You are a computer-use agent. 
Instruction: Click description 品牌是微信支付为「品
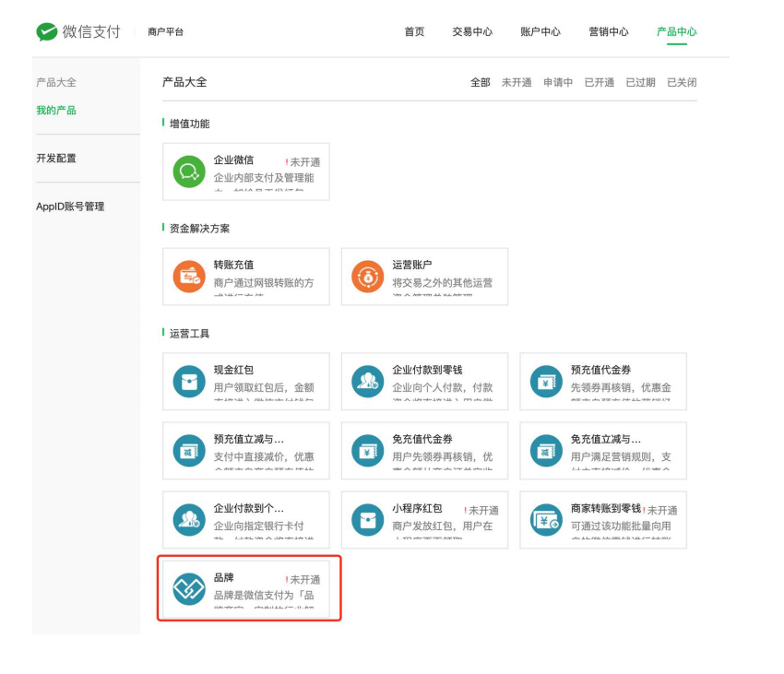pyautogui.click(x=264, y=595)
